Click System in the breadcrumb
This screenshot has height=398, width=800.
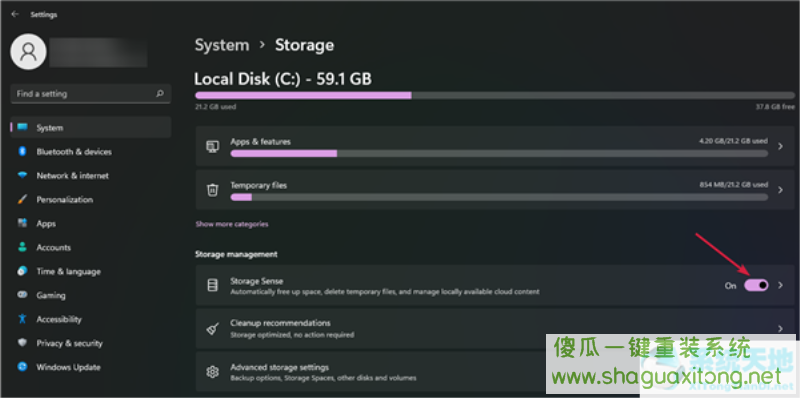click(222, 45)
